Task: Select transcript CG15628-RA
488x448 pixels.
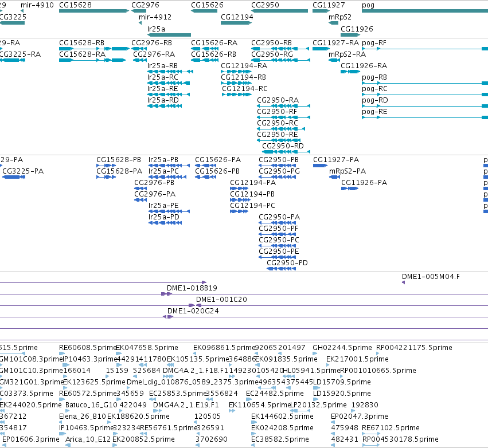Action: (x=92, y=60)
